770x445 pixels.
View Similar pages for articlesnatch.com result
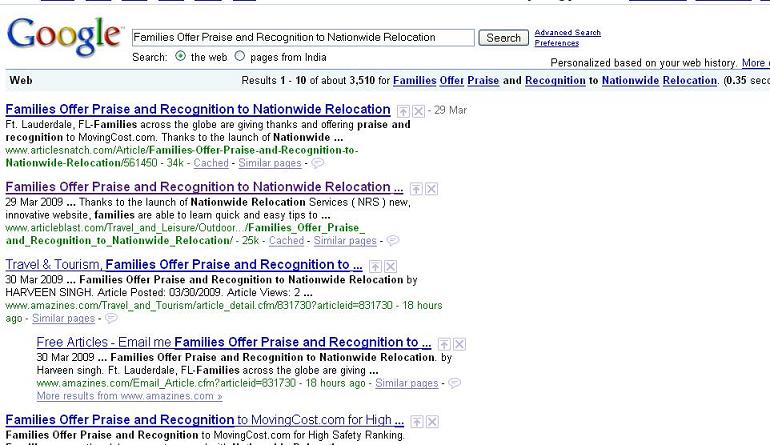[270, 163]
